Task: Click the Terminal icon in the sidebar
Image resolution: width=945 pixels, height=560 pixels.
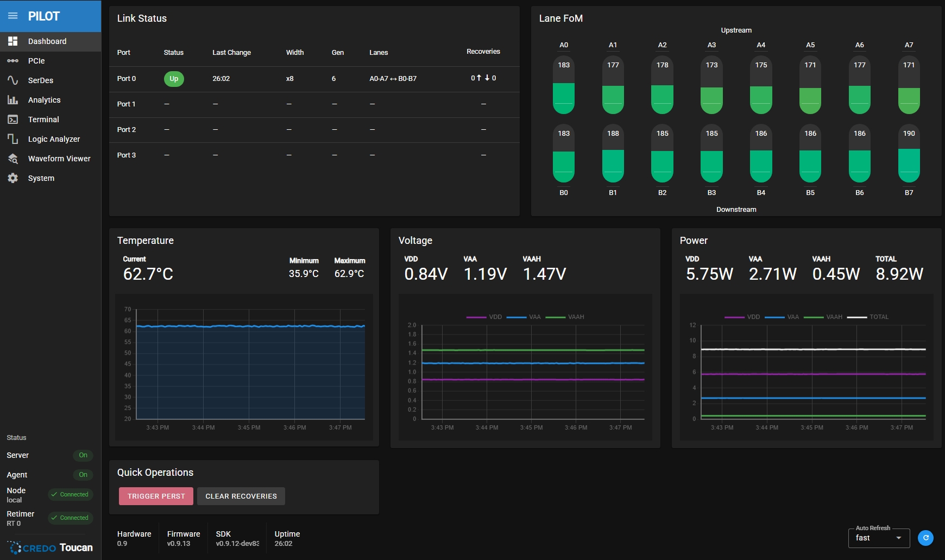Action: pyautogui.click(x=13, y=119)
